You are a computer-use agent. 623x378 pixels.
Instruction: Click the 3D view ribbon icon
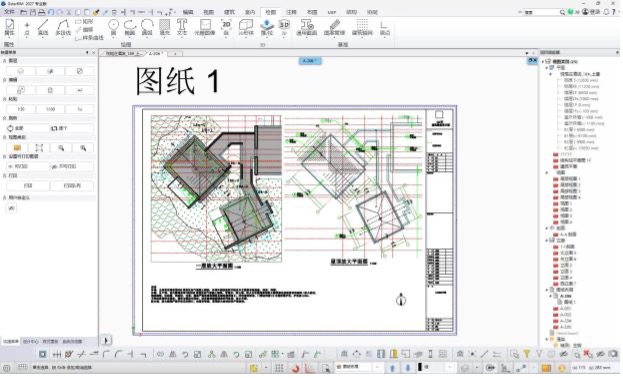[x=284, y=27]
